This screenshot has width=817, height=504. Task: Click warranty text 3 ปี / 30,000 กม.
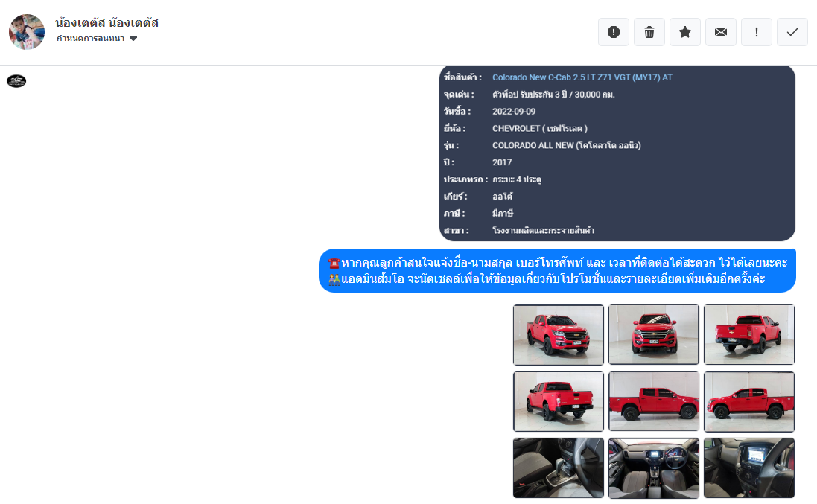coord(585,95)
